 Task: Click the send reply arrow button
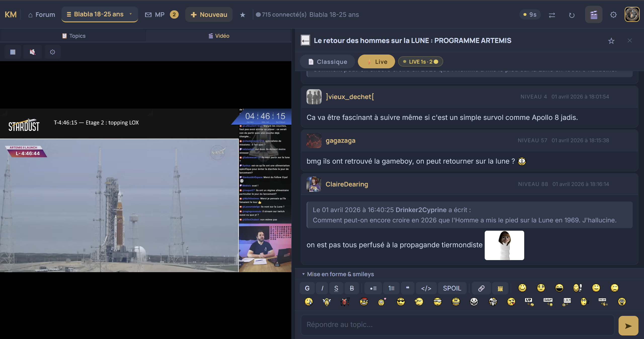point(628,326)
